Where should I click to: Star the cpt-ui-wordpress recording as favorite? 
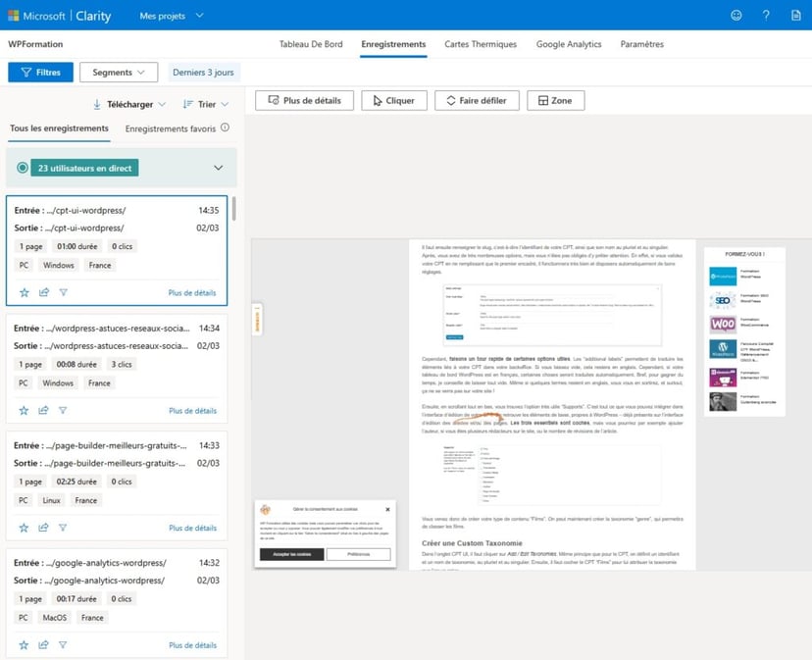(24, 292)
